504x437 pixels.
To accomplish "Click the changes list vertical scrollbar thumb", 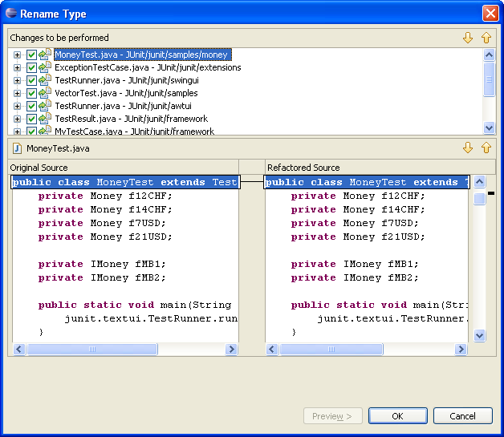I will [x=489, y=79].
